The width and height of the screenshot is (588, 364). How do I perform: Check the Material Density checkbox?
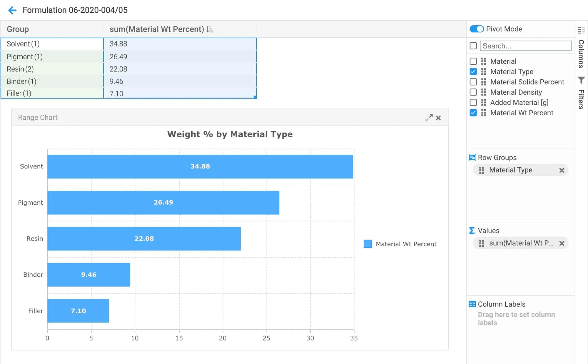473,92
